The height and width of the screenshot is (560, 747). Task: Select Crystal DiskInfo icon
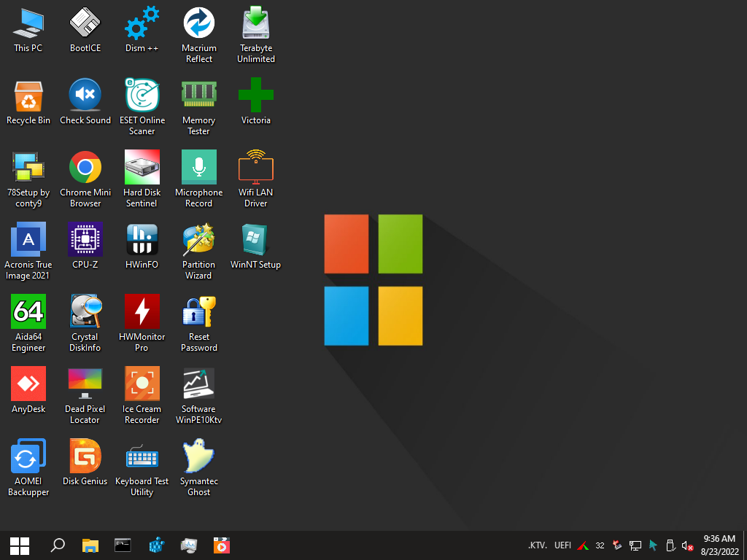(x=85, y=312)
